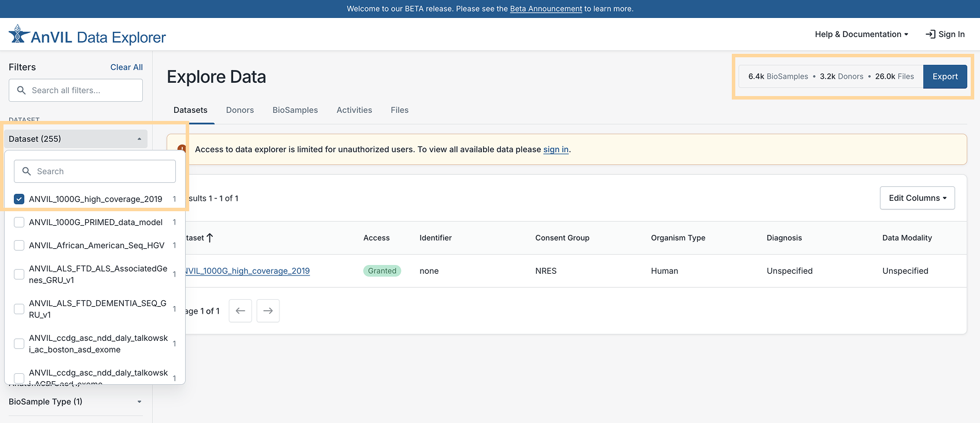
Task: Go to next page with right arrow
Action: (x=268, y=311)
